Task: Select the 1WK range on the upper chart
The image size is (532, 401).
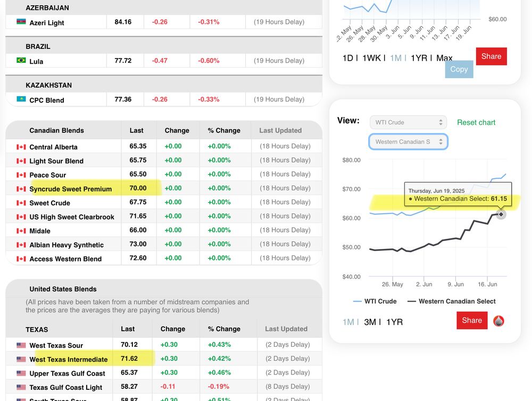Action: pos(371,58)
